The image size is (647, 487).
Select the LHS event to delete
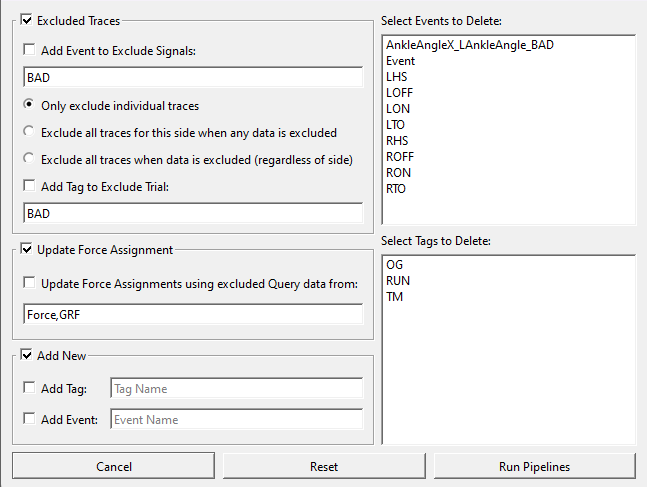397,77
